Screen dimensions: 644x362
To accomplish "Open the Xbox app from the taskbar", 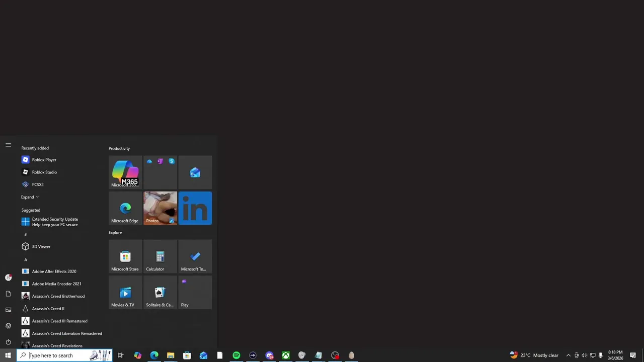I will coord(285,355).
